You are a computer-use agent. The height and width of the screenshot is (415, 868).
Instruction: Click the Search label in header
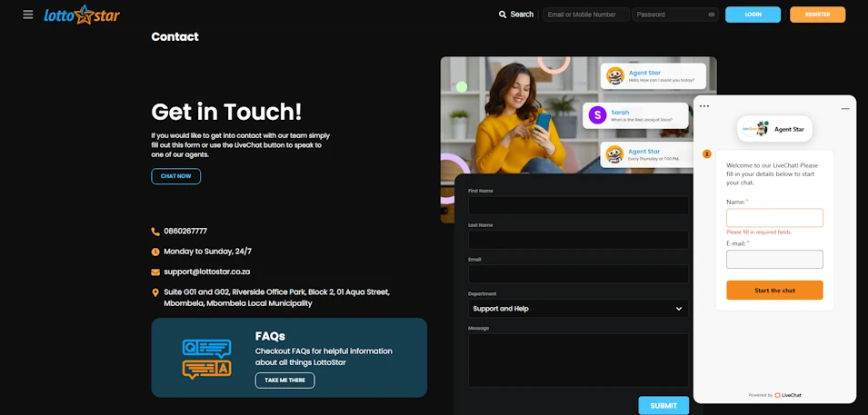tap(522, 15)
